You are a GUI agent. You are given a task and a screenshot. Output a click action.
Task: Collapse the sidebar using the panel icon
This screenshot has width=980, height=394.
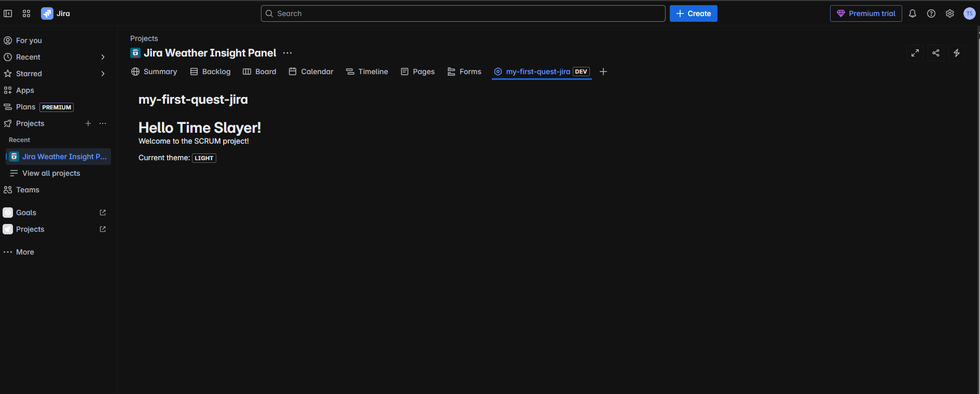pyautogui.click(x=8, y=13)
